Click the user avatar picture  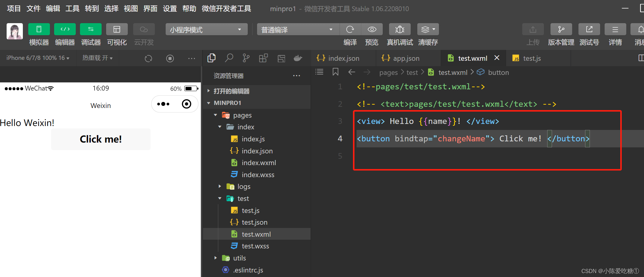15,31
